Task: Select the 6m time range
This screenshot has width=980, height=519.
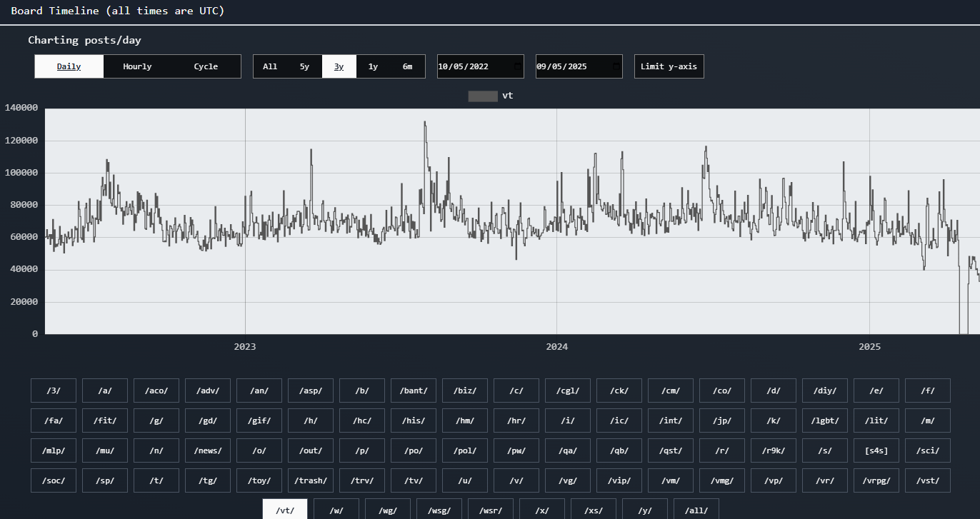Action: click(407, 66)
